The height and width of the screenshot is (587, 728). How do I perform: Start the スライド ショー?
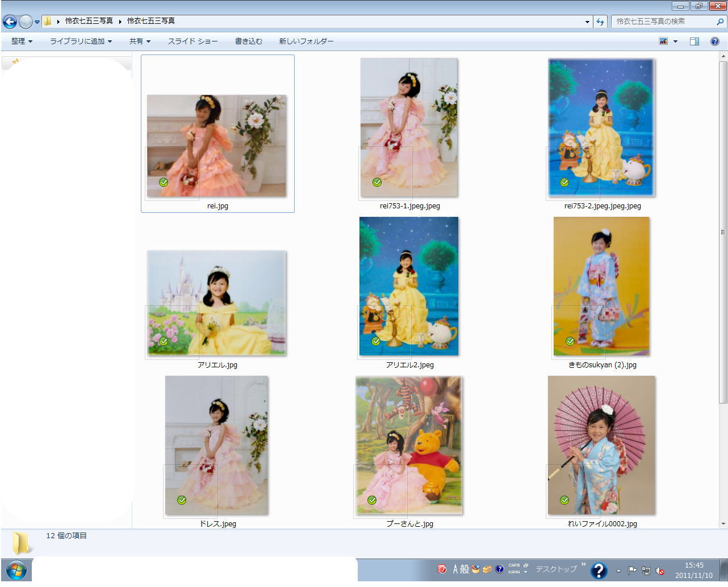pyautogui.click(x=193, y=41)
